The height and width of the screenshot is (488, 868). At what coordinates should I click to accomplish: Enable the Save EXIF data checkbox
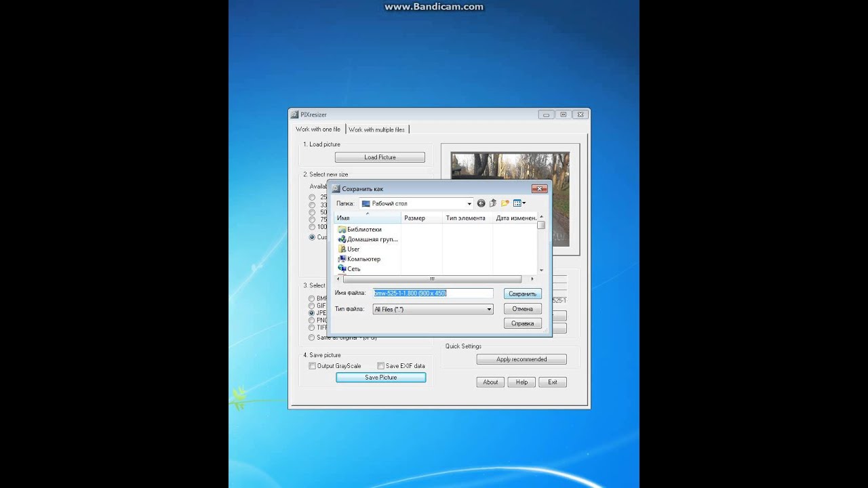point(381,366)
